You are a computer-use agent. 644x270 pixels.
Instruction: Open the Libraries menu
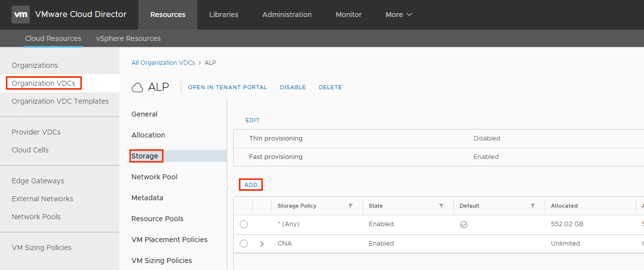click(x=223, y=14)
